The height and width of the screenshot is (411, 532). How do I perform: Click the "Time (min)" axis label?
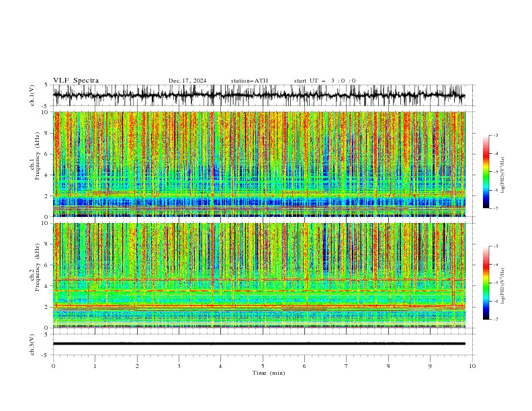(269, 373)
